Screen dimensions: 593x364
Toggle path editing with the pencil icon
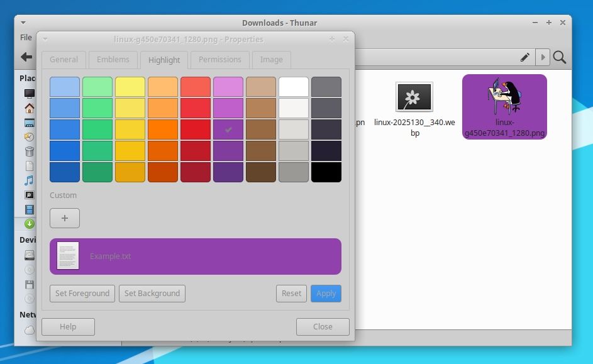click(524, 57)
